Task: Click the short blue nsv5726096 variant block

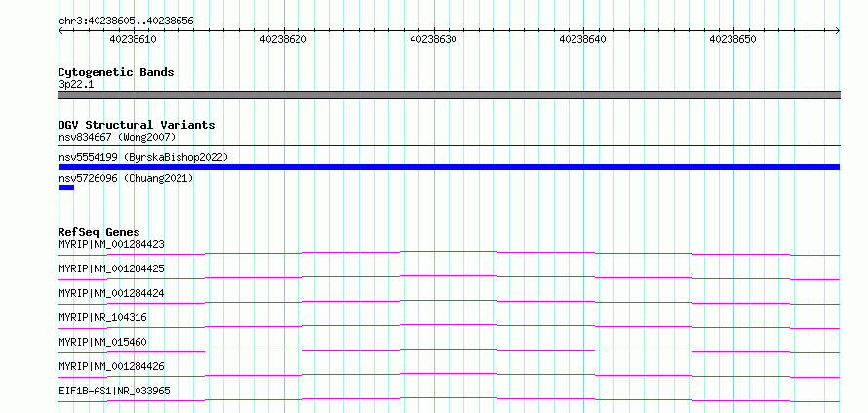Action: click(x=66, y=187)
